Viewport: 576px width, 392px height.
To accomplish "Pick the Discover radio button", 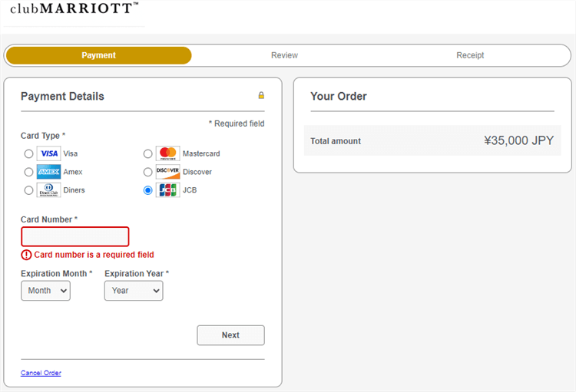I will pos(148,172).
